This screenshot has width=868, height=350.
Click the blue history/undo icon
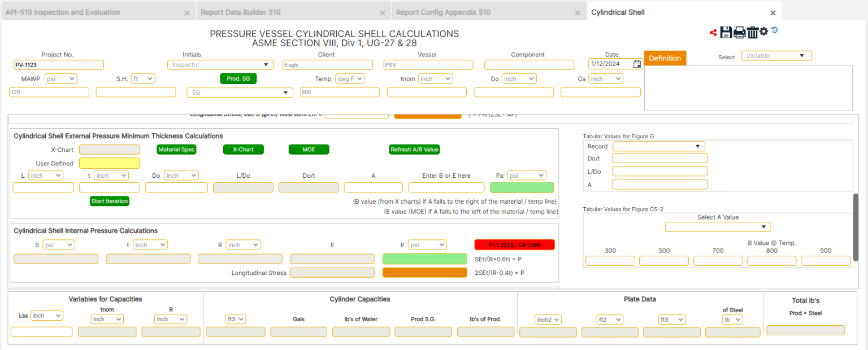pos(774,31)
